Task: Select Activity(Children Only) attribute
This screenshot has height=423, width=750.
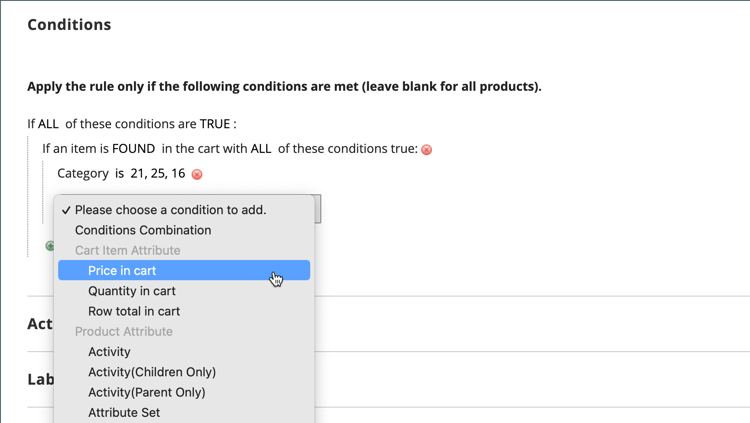Action: (152, 372)
